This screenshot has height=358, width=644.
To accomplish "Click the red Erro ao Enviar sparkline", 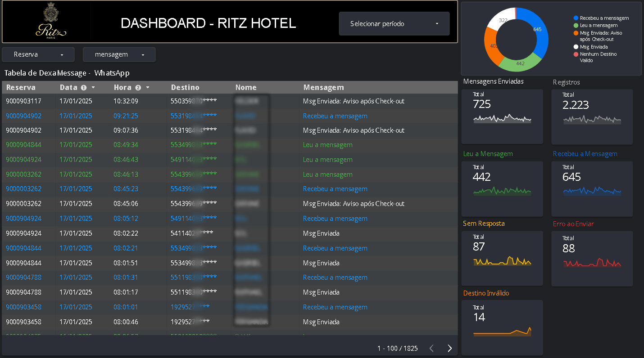I will [592, 263].
